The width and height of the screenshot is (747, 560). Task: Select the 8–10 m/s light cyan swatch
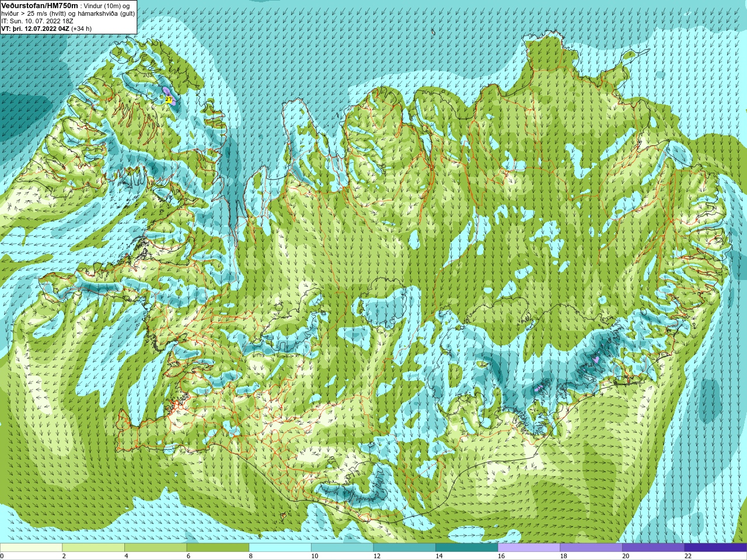point(280,547)
